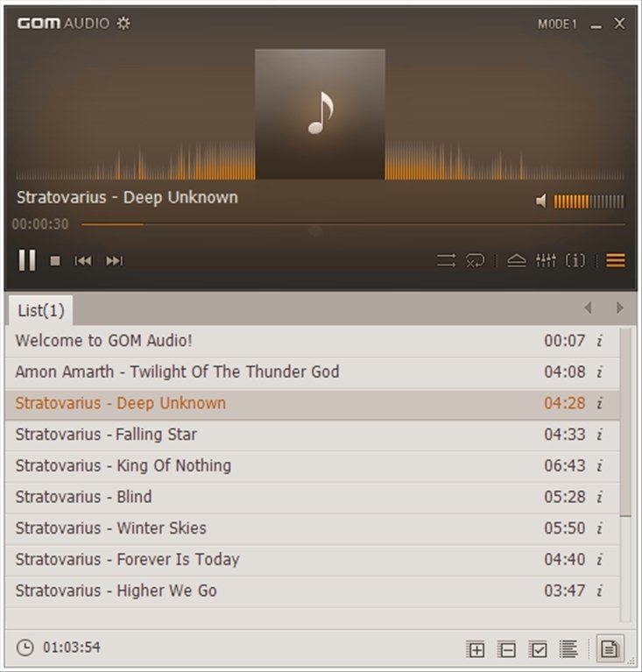Open file using the eject icon
Viewport: 642px width, 672px height.
(x=517, y=260)
